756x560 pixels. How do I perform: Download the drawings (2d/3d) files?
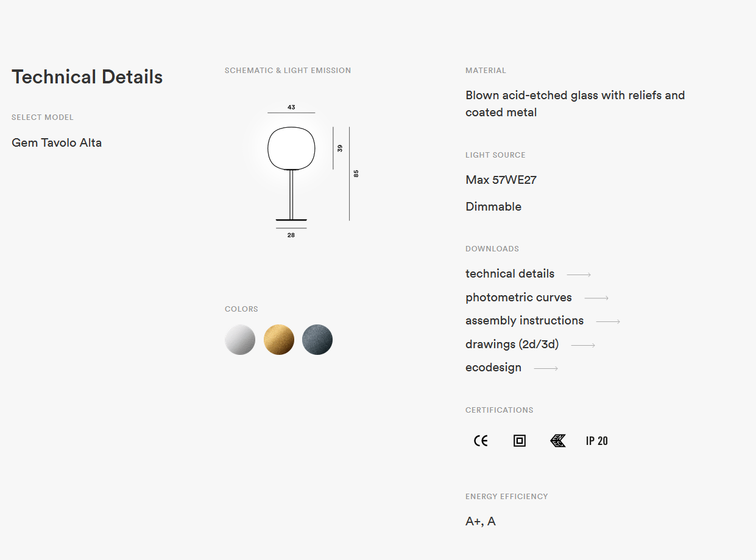pyautogui.click(x=512, y=345)
